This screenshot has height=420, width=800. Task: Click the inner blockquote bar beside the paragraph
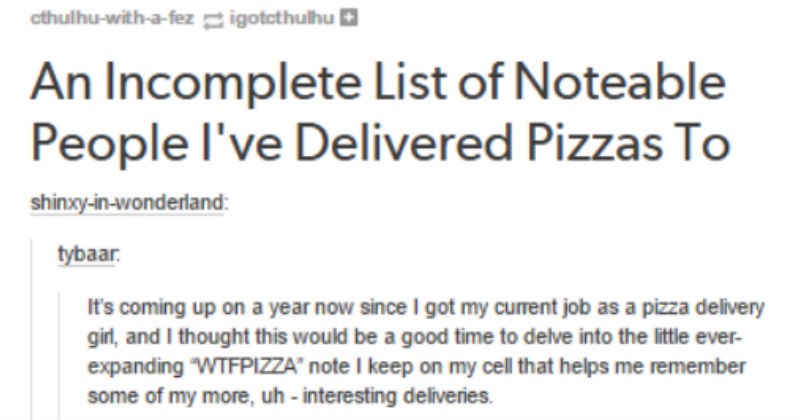point(59,356)
